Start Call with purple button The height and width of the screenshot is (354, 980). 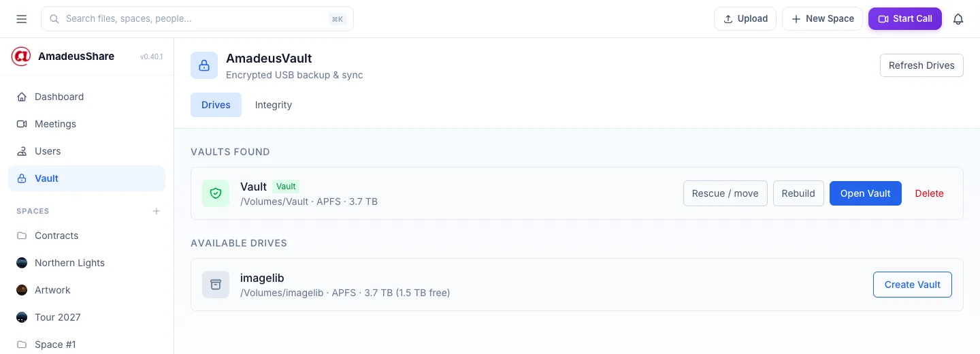point(904,19)
